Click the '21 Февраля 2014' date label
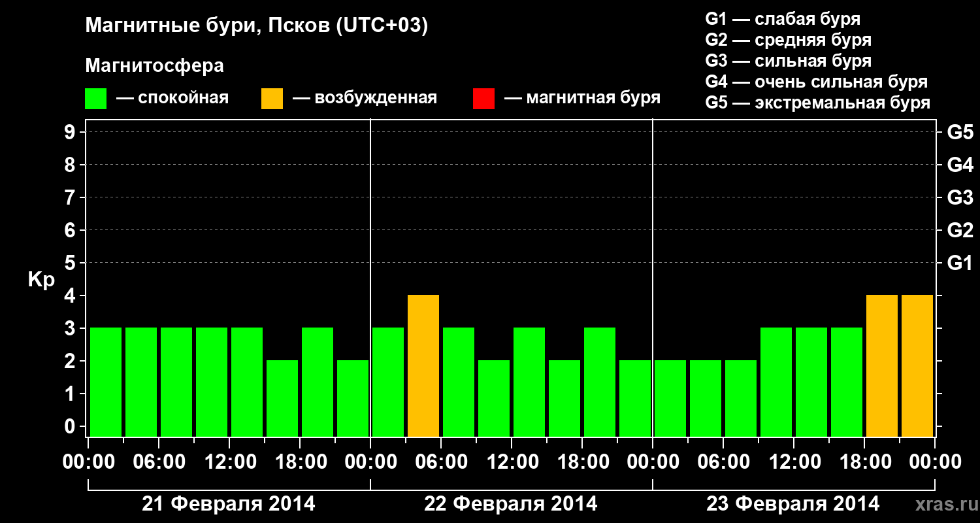 [x=229, y=504]
